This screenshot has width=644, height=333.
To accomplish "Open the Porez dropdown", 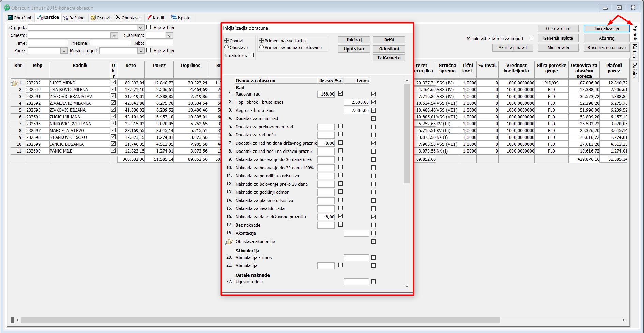I will point(64,51).
